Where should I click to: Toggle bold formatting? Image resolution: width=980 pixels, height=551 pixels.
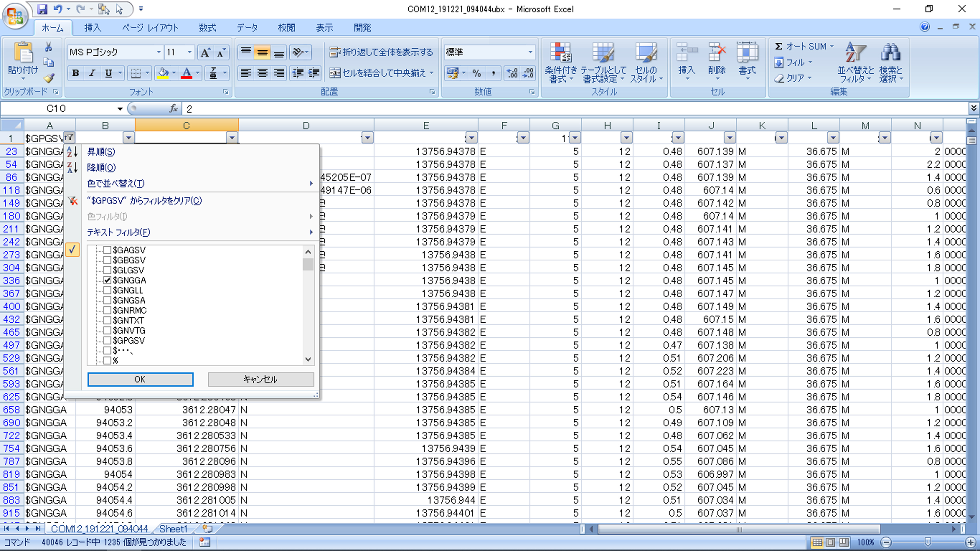(x=76, y=73)
